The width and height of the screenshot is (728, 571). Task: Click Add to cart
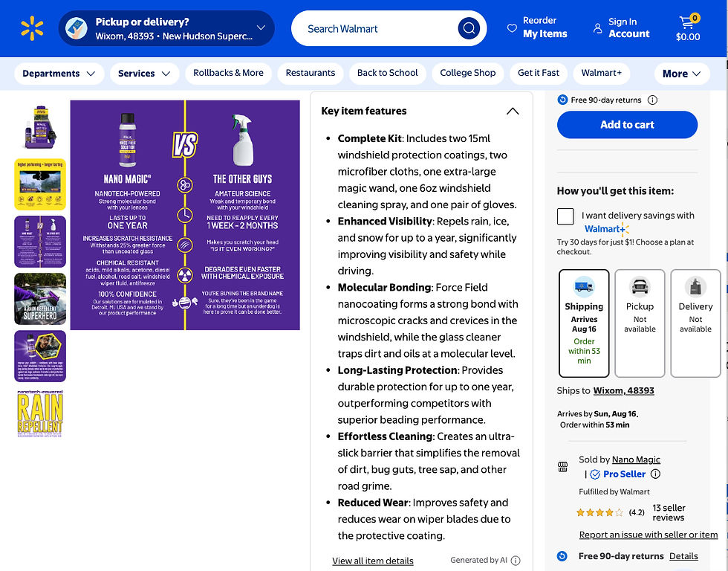click(x=627, y=124)
